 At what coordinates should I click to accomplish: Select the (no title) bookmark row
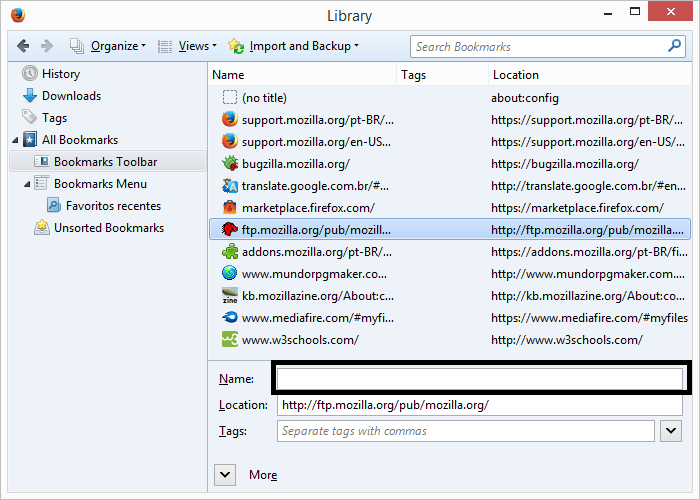[x=450, y=98]
